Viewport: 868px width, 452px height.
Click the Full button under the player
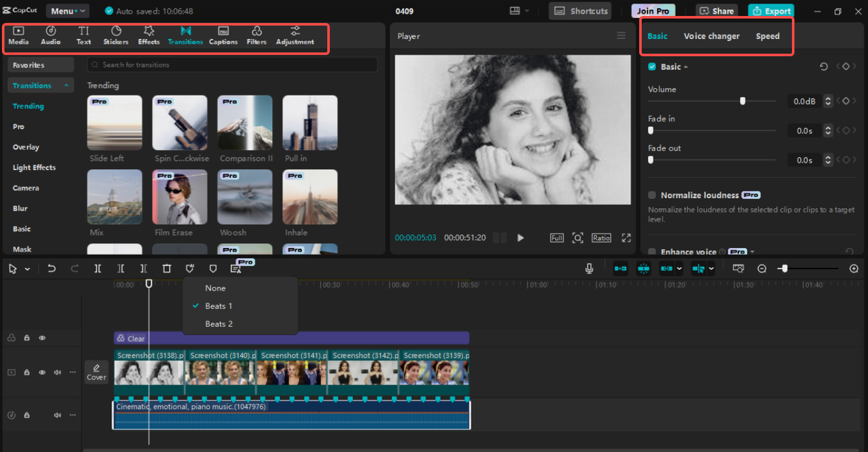556,237
